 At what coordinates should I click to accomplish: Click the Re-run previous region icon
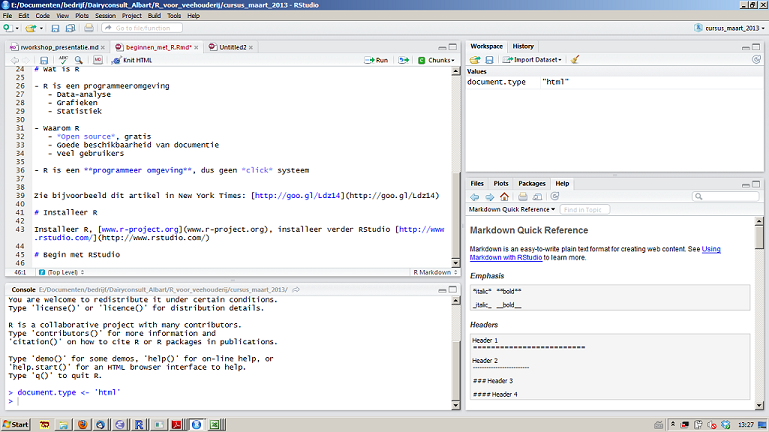pos(403,60)
